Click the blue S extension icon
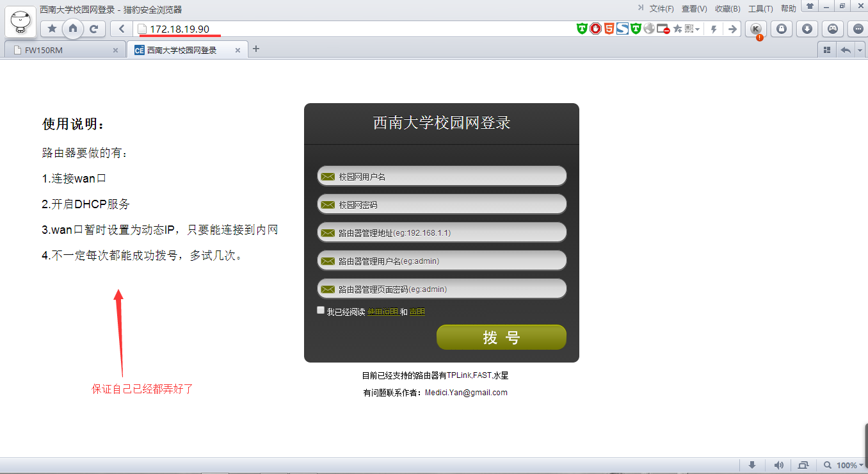 (622, 29)
